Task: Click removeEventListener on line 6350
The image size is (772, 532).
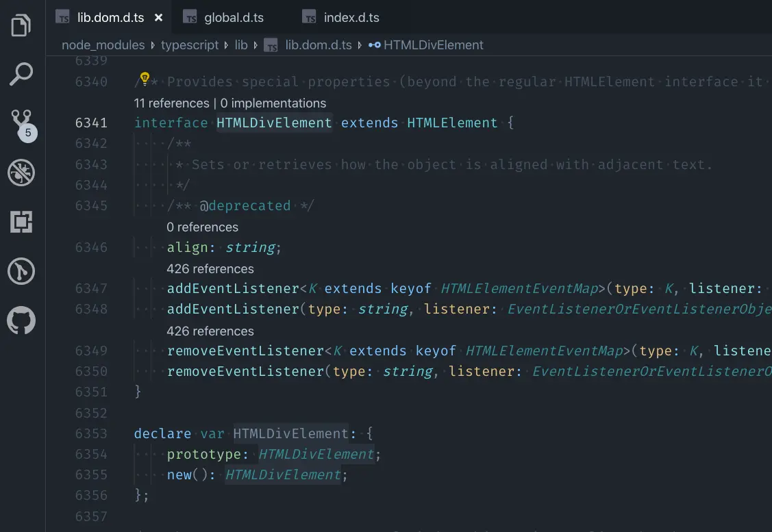Action: (245, 371)
